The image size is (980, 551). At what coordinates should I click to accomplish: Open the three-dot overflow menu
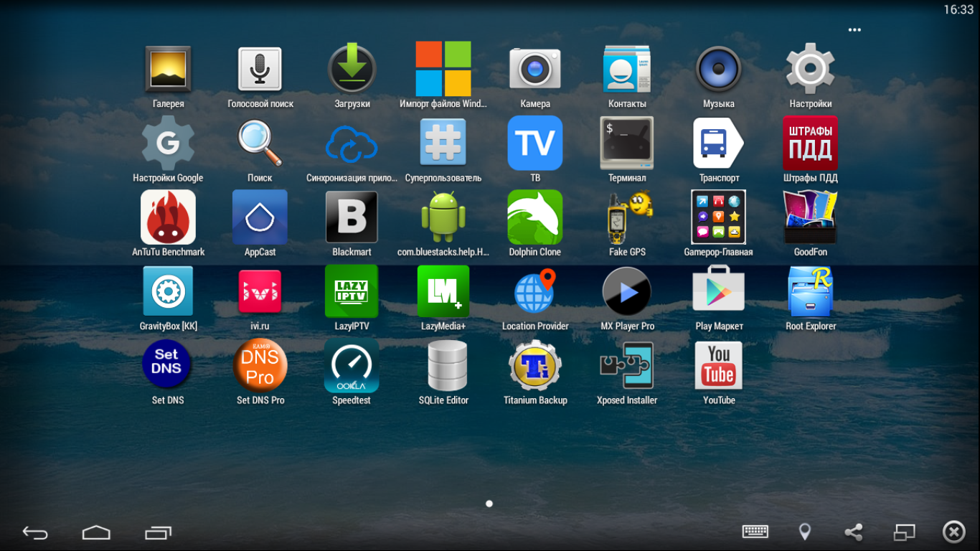click(x=854, y=30)
